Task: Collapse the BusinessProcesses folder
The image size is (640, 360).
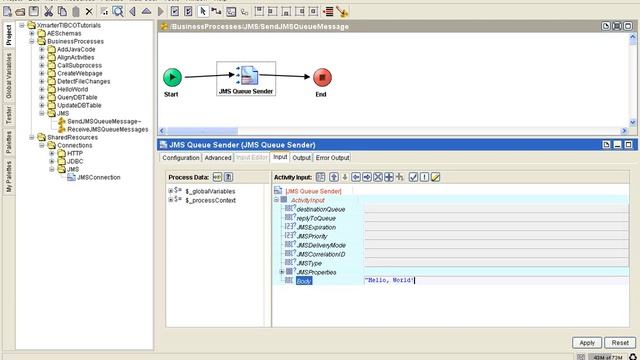Action: click(32, 41)
